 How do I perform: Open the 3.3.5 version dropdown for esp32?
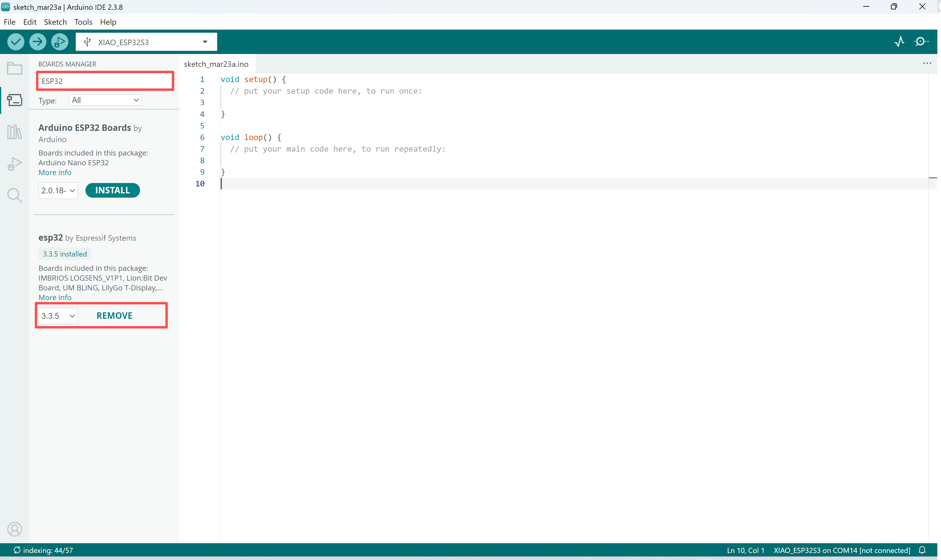point(58,316)
